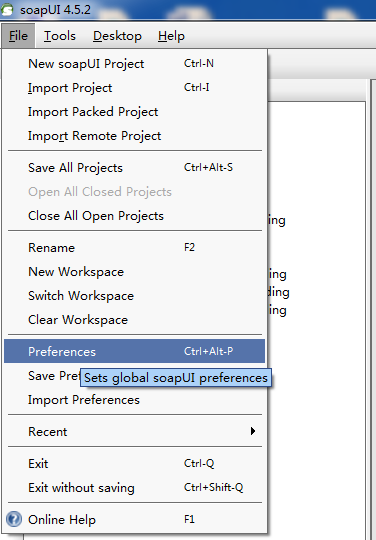Expand the Recent submenu arrow
Screen dimensions: 376x540
click(x=253, y=431)
